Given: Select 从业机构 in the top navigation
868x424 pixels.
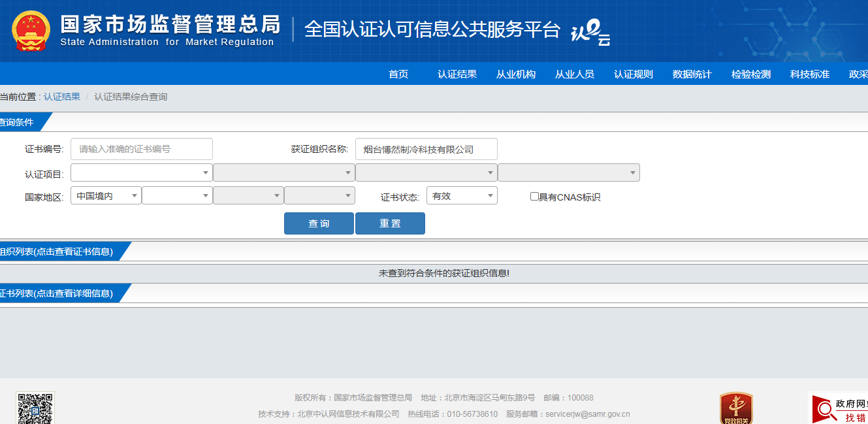Looking at the screenshot, I should (516, 74).
